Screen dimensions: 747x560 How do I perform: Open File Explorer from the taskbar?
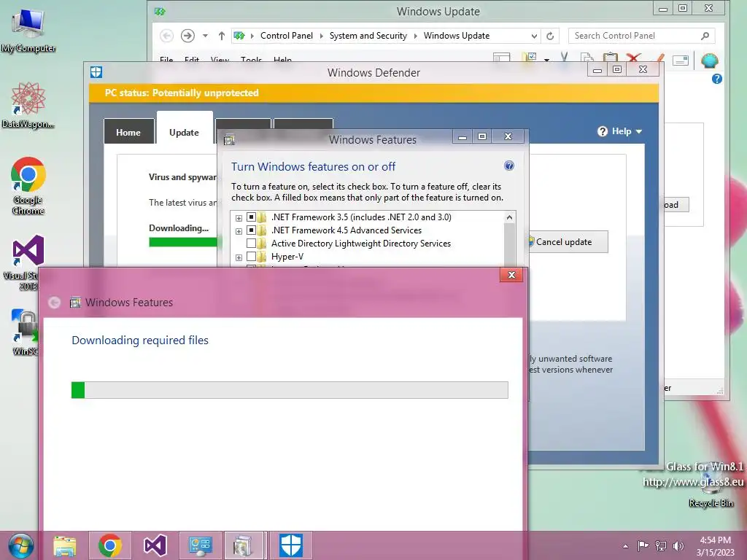click(x=64, y=545)
